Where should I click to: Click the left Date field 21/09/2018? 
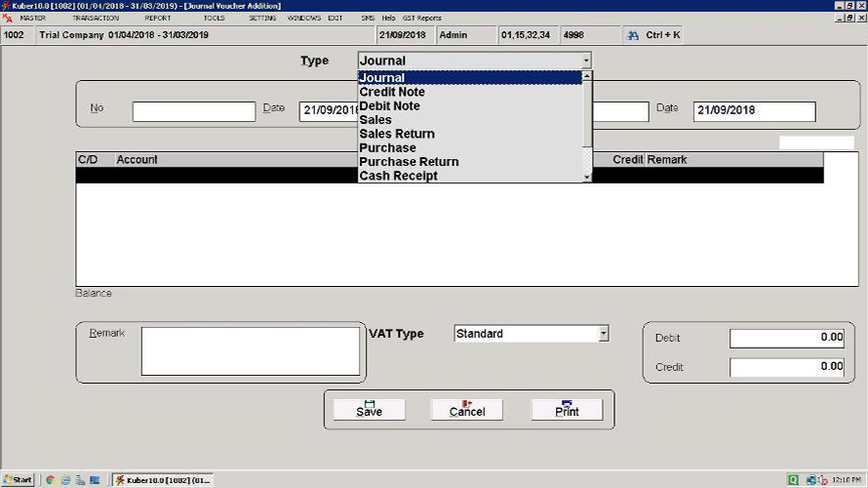(329, 111)
